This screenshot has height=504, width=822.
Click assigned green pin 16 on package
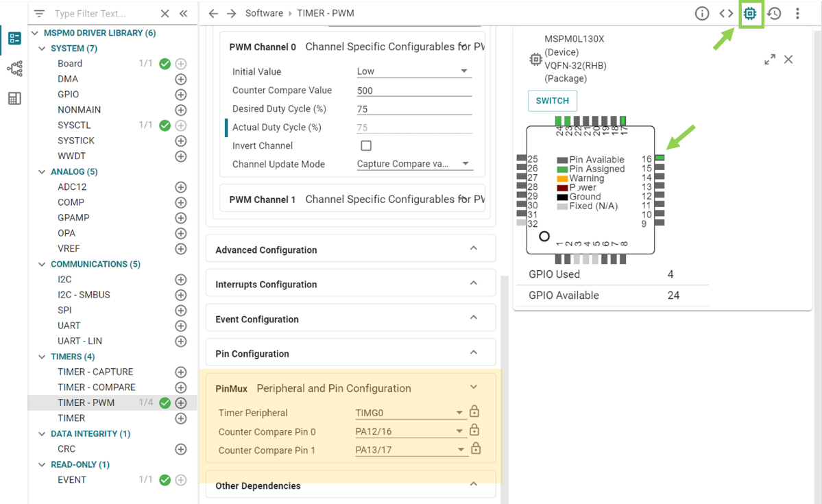coord(660,158)
